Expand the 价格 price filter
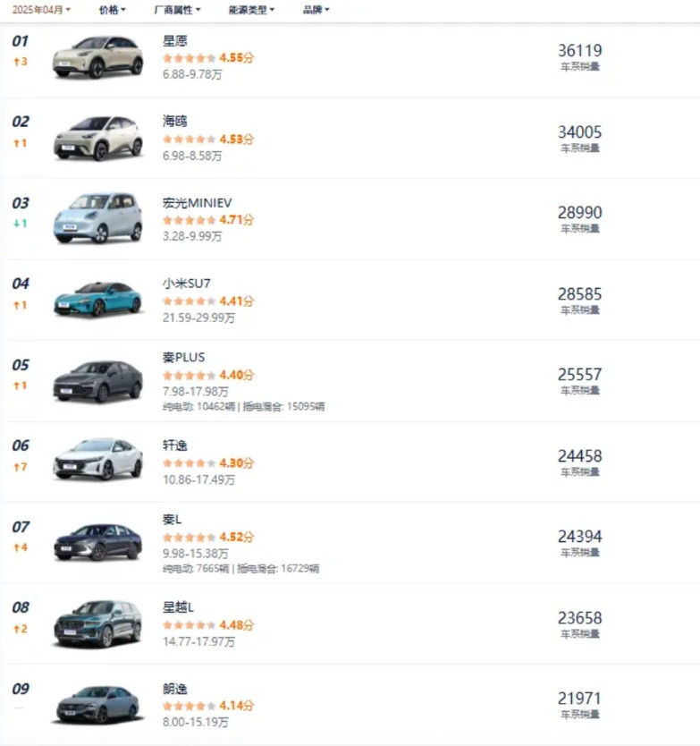700x746 pixels. coord(113,10)
